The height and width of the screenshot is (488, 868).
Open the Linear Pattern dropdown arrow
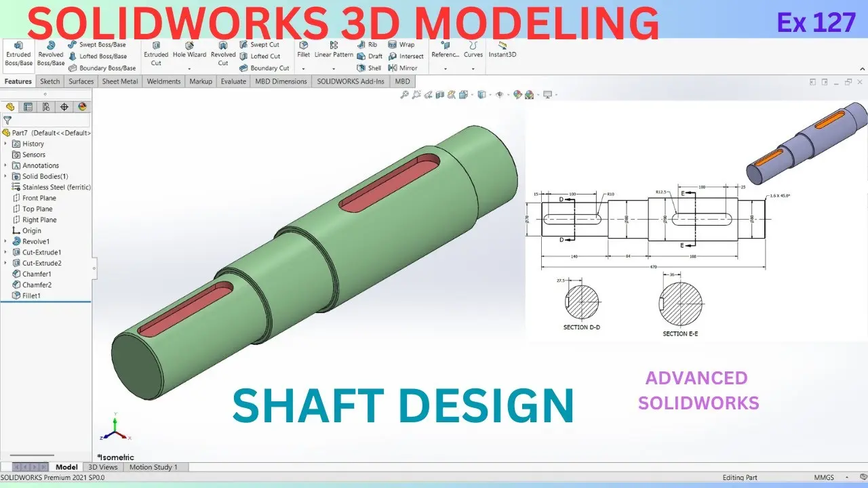click(x=334, y=68)
